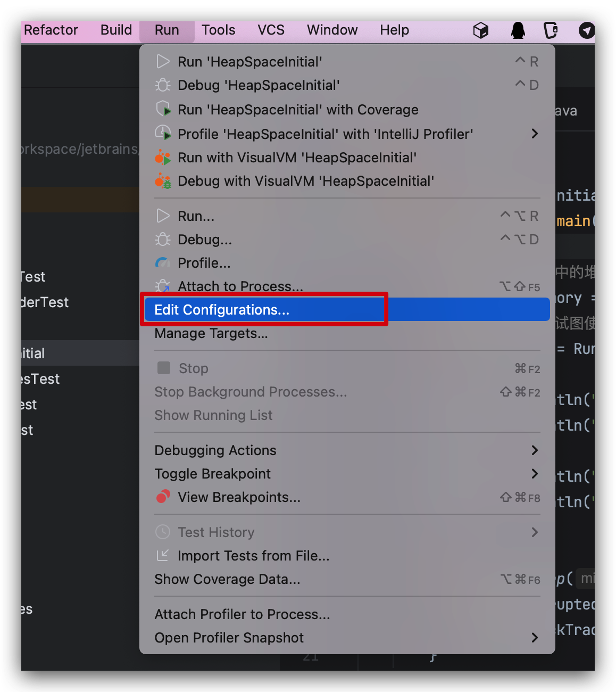Select Edit Configurations... menu entry

click(222, 310)
